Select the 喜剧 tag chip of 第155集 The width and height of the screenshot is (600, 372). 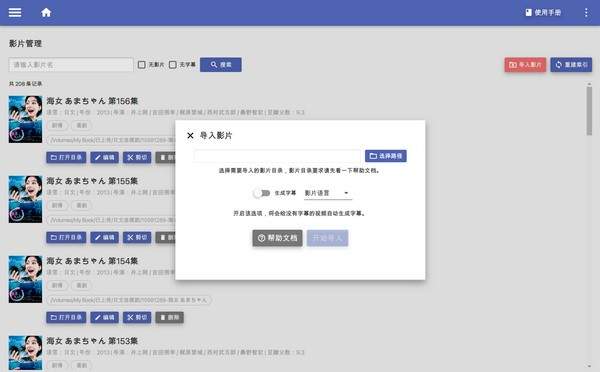pos(82,206)
